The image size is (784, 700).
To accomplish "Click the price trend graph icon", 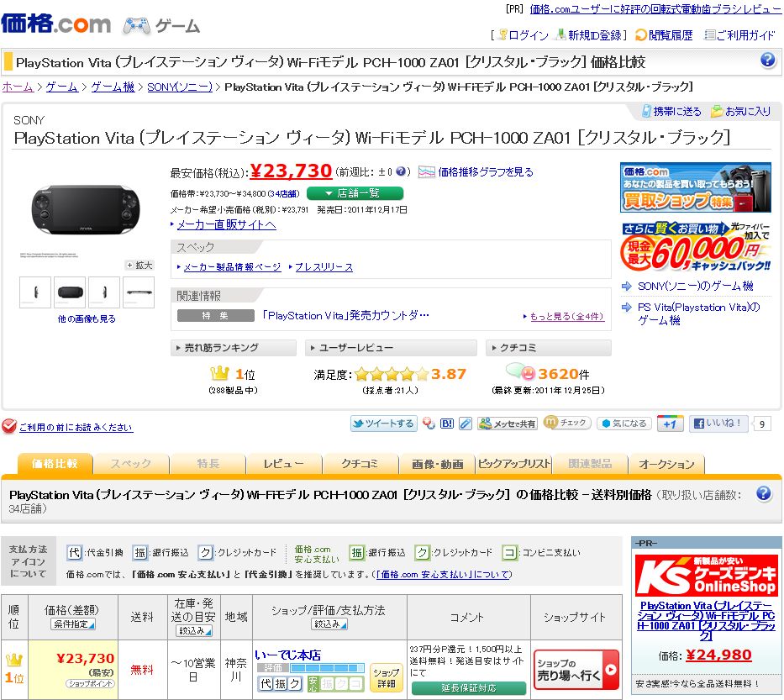I will pyautogui.click(x=427, y=172).
